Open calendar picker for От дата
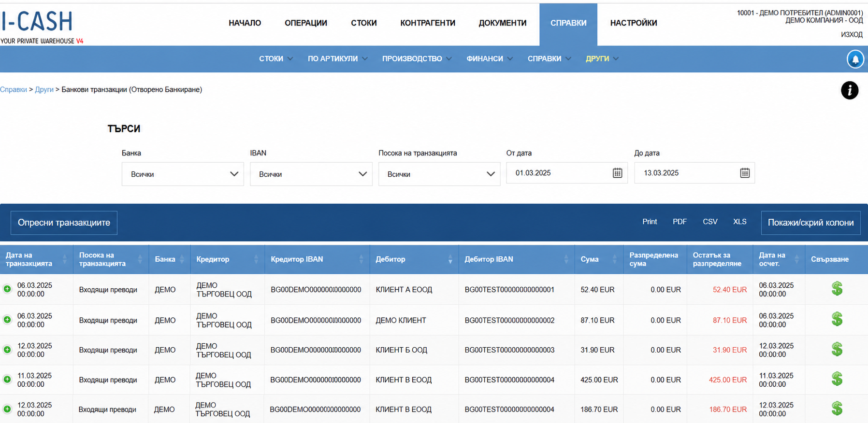The width and height of the screenshot is (868, 423). 617,173
